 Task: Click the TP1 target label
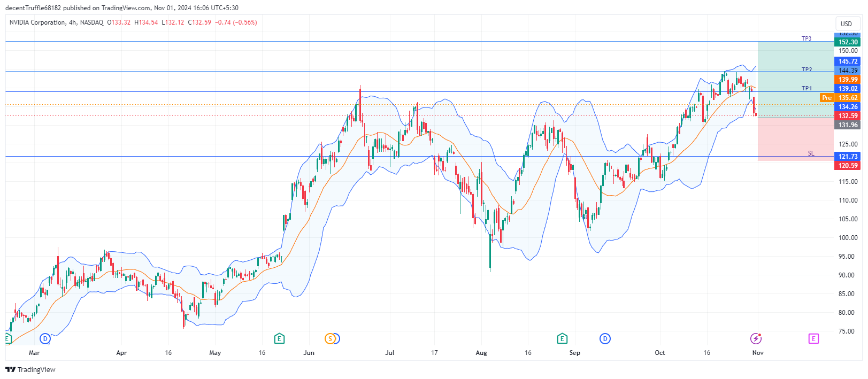click(806, 88)
